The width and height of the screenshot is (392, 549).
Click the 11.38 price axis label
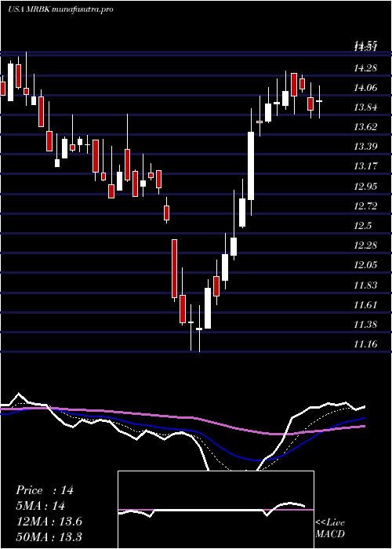[366, 324]
